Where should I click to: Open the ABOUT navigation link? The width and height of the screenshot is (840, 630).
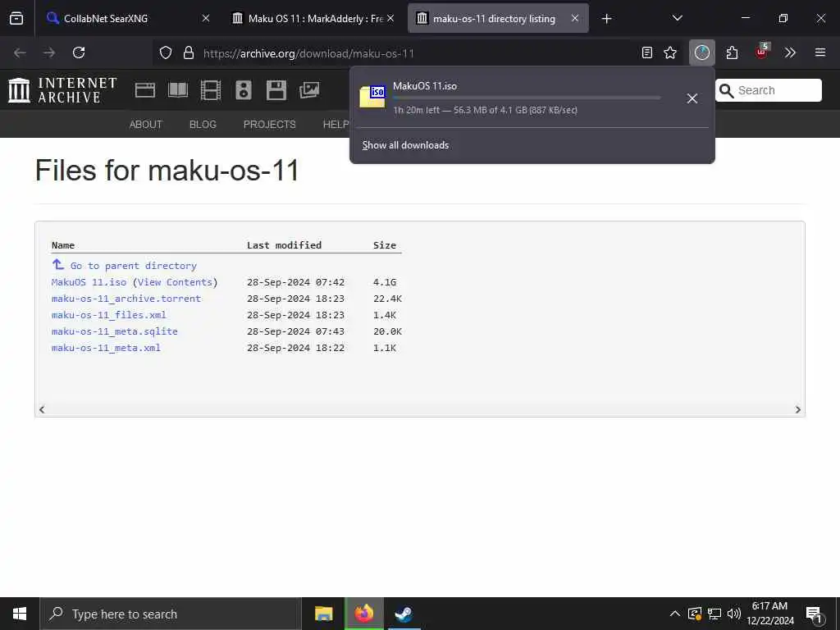[x=146, y=125]
